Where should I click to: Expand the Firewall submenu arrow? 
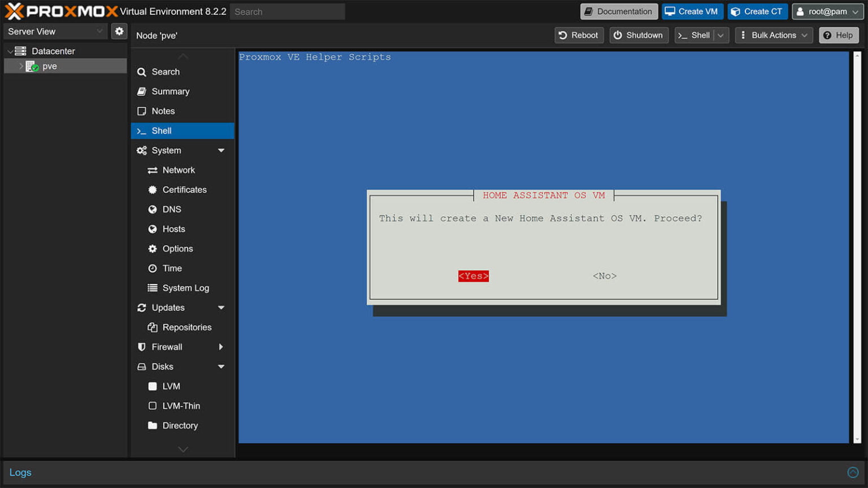[x=221, y=347]
